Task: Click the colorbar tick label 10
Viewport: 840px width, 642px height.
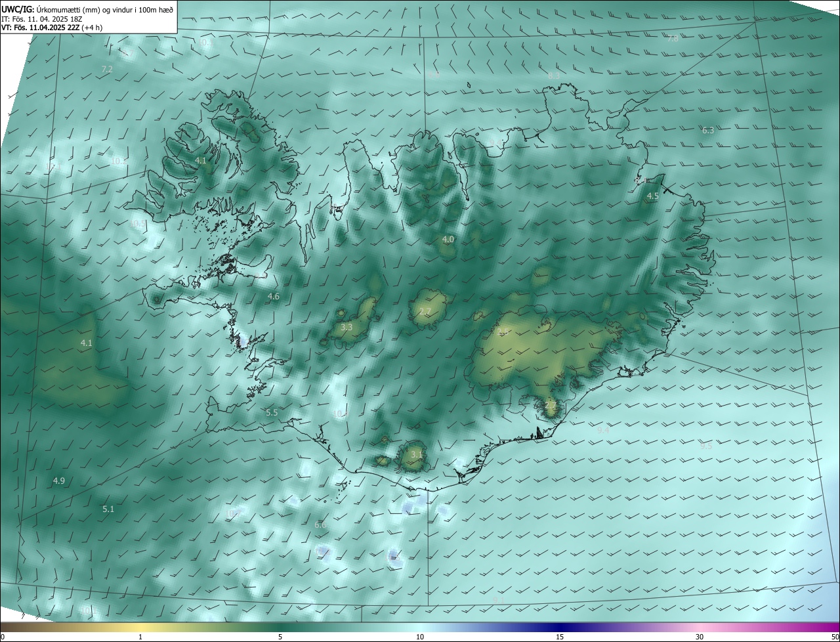Action: coord(420,637)
